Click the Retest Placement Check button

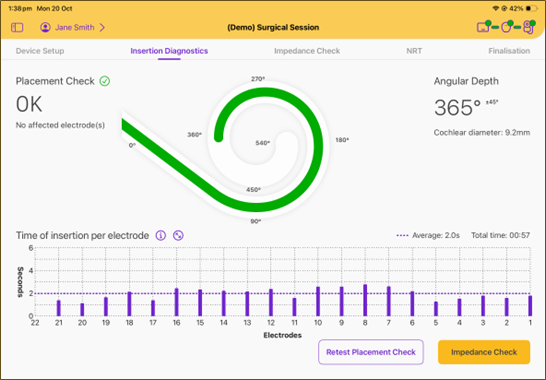(x=371, y=352)
